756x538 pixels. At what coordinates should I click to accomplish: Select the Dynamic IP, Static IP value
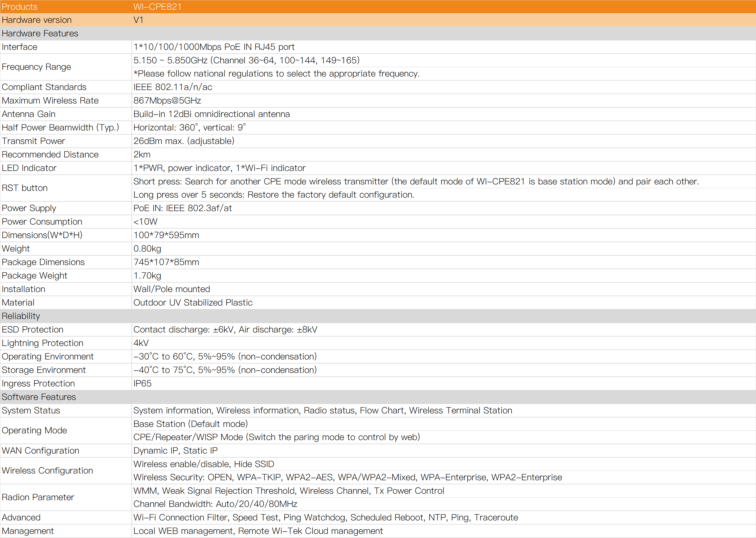[x=175, y=451]
